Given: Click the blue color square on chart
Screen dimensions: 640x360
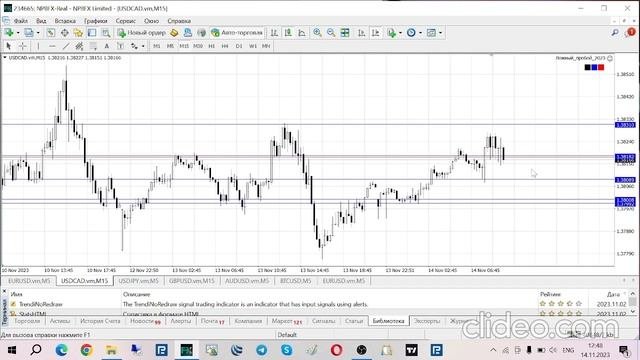Looking at the screenshot, I should point(594,67).
